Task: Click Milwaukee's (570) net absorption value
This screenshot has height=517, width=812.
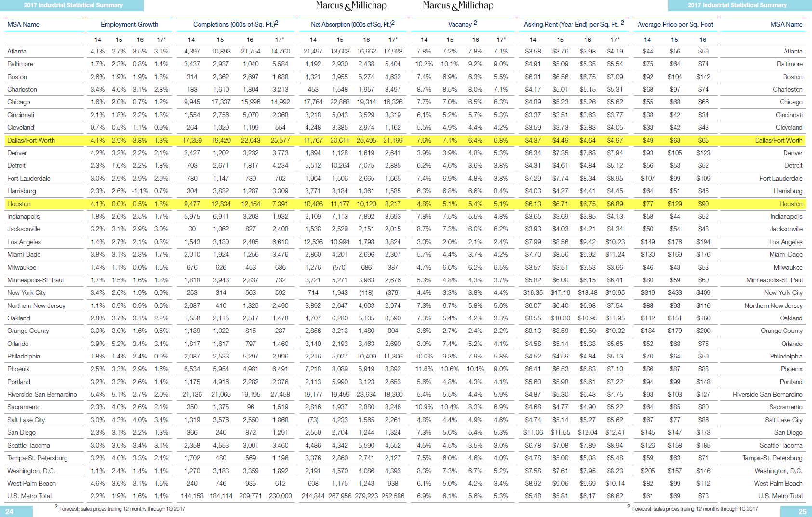Action: pos(340,267)
